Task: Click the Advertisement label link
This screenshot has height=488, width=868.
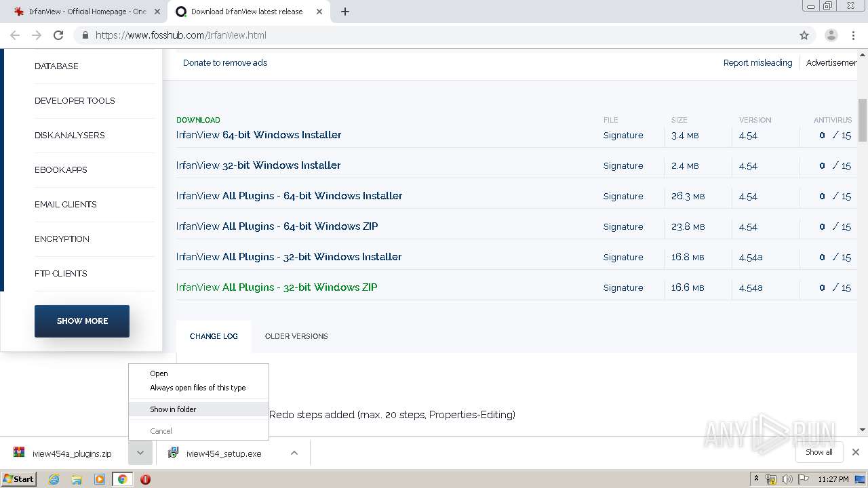Action: [x=831, y=63]
